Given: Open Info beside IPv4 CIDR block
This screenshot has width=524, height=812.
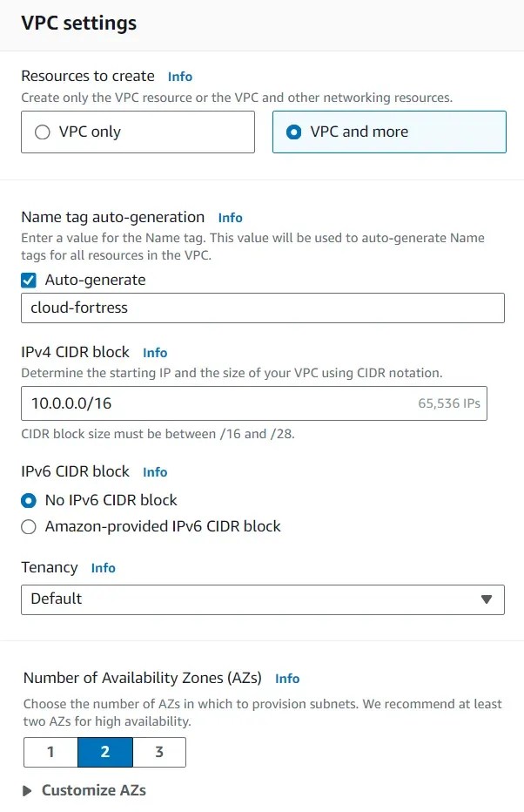Looking at the screenshot, I should click(x=155, y=353).
